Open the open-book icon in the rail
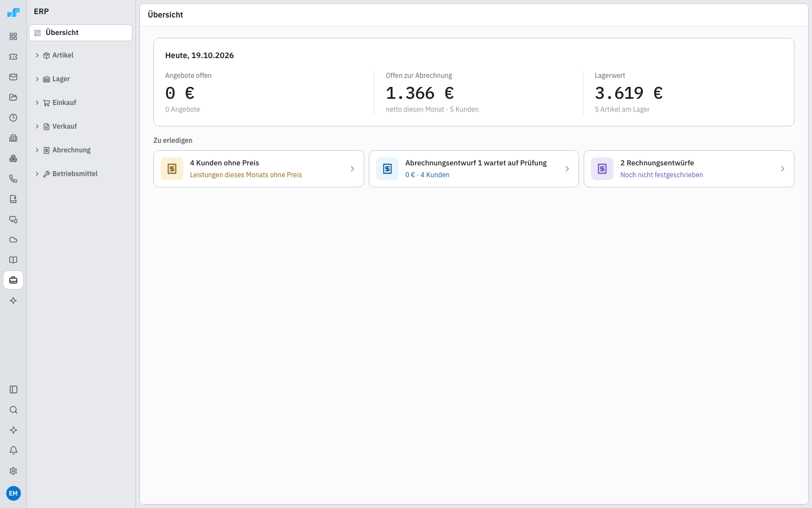Image resolution: width=812 pixels, height=508 pixels. 14,260
